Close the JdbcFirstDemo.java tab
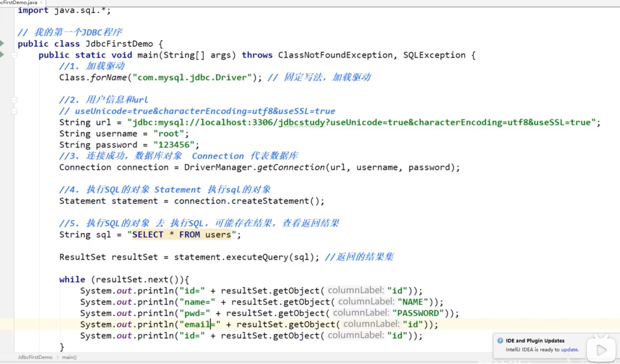This screenshot has width=620, height=364. point(41,2)
